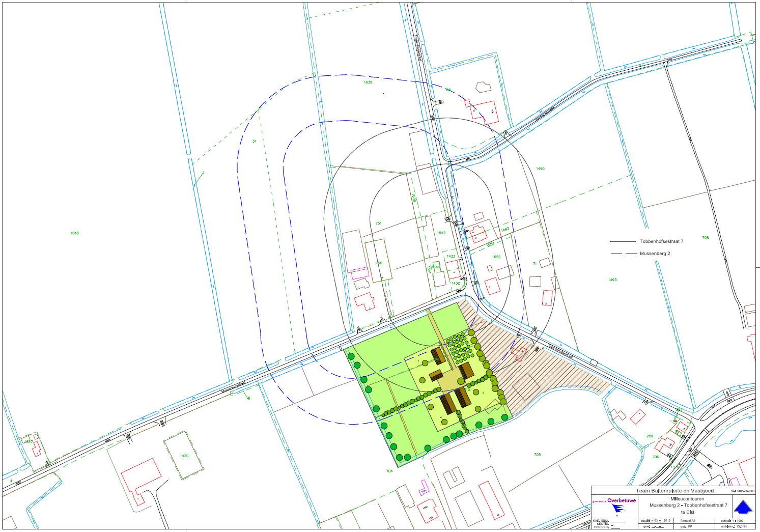Click parcel number 1432
760x532 pixels.
(455, 284)
